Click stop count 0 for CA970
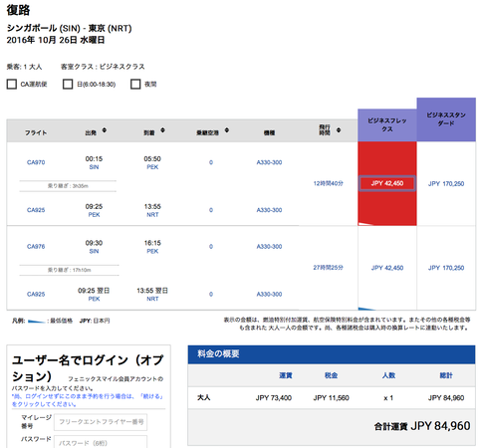 coord(211,162)
